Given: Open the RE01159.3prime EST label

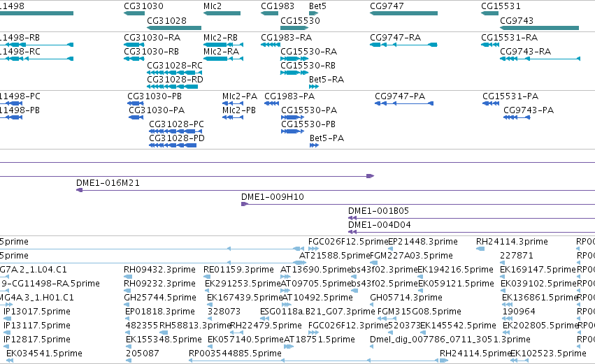Looking at the screenshot, I should pyautogui.click(x=238, y=270).
